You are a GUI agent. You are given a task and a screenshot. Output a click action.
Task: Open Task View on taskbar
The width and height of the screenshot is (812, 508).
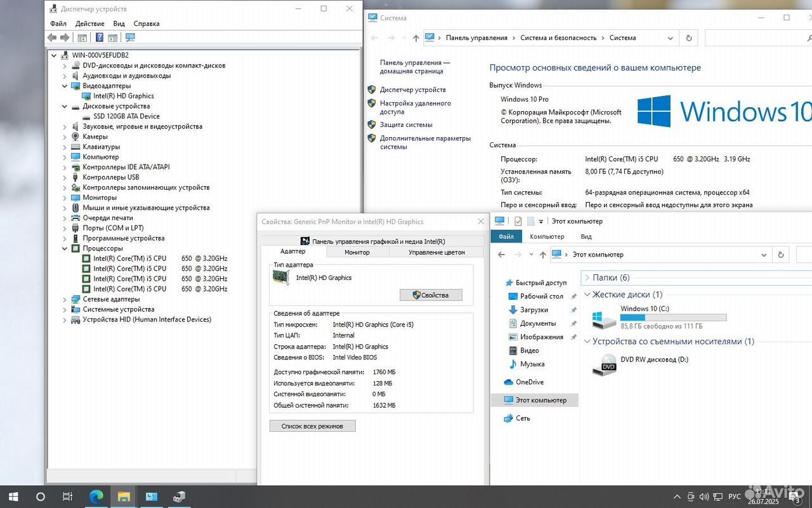click(67, 497)
